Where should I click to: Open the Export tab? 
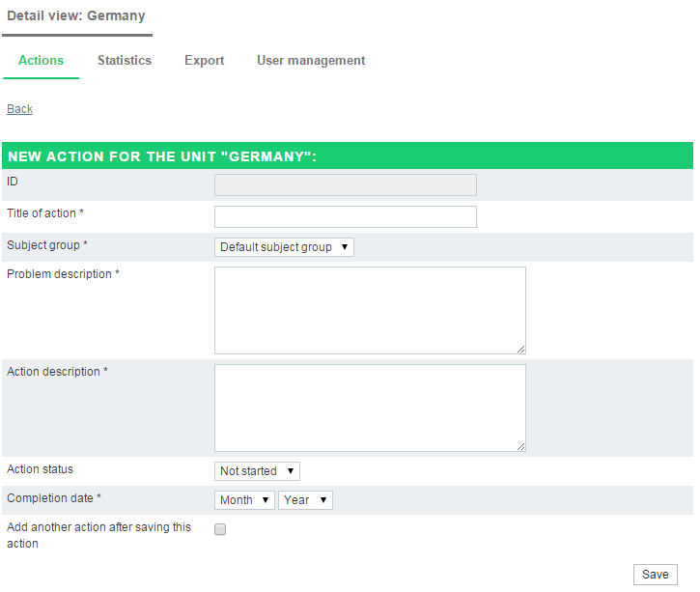(x=204, y=60)
